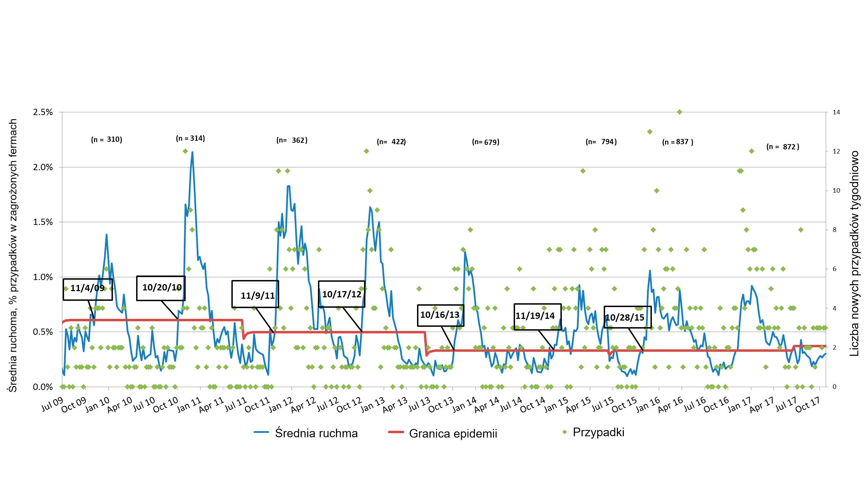Click the (n = 310) annotation
This screenshot has width=868, height=489.
point(107,140)
